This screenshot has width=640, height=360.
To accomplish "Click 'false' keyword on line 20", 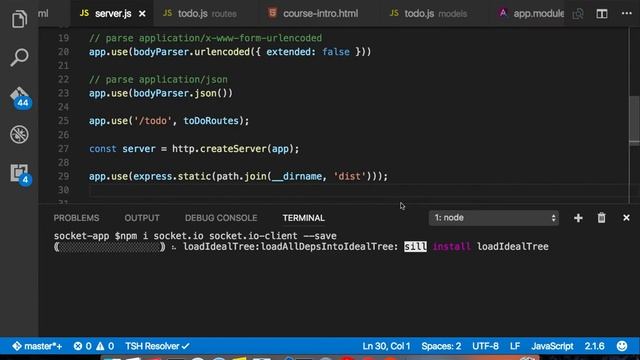I will click(x=336, y=52).
